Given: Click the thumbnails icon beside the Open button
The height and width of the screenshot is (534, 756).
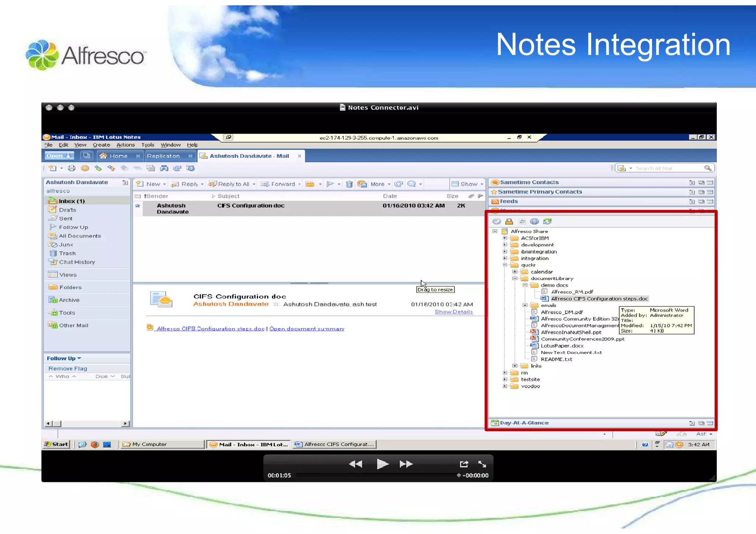Looking at the screenshot, I should (86, 156).
